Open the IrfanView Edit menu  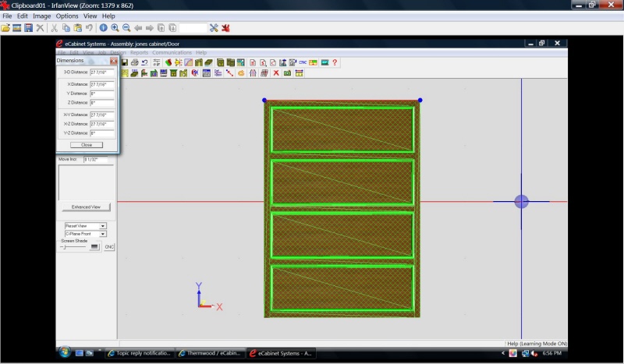coord(23,16)
